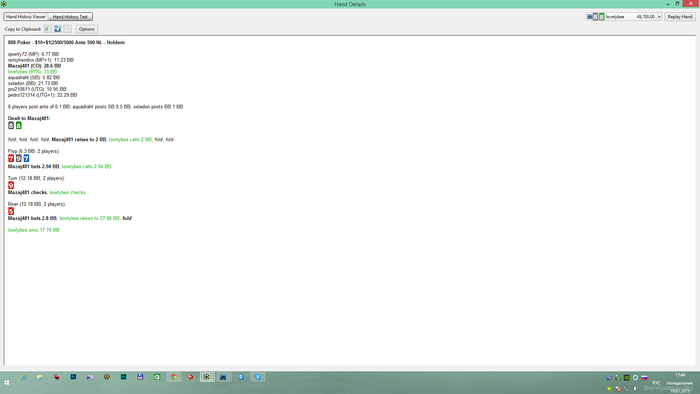This screenshot has width=700, height=394.
Task: Click the РУС language indicator in the tray
Action: [656, 383]
